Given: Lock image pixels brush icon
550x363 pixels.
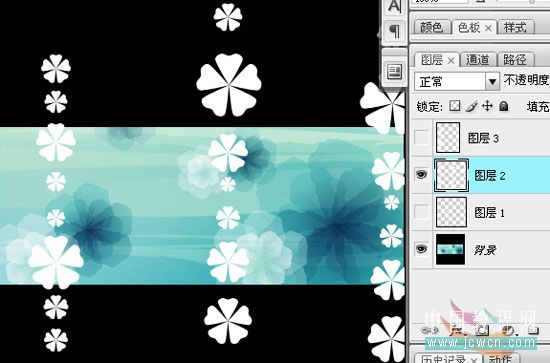Looking at the screenshot, I should [x=471, y=106].
